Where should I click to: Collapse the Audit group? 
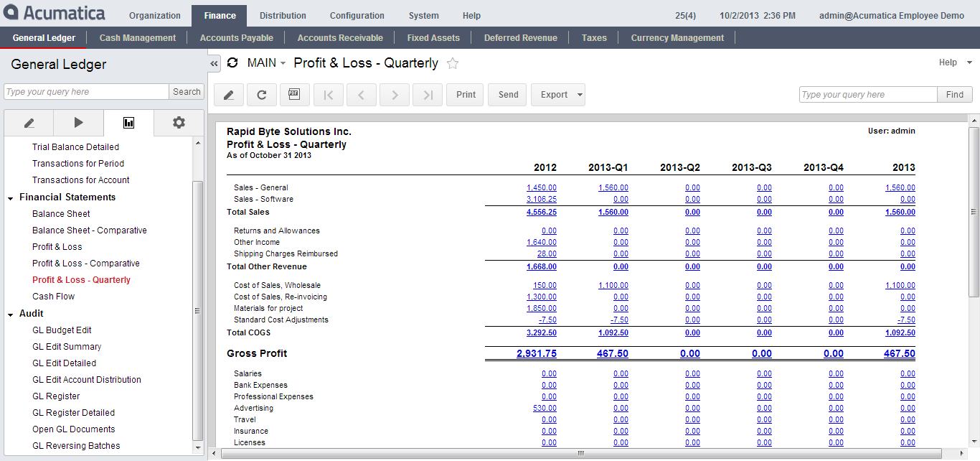tap(11, 314)
